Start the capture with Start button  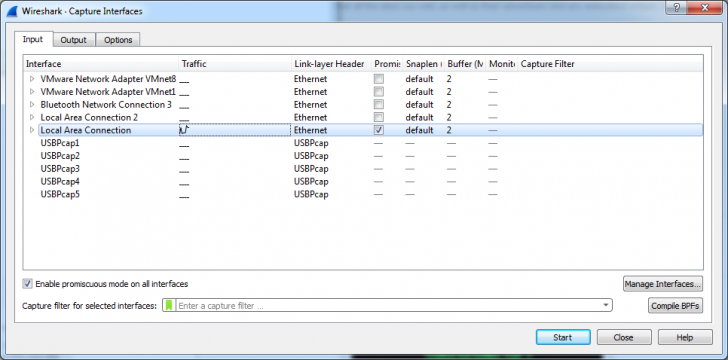click(563, 337)
